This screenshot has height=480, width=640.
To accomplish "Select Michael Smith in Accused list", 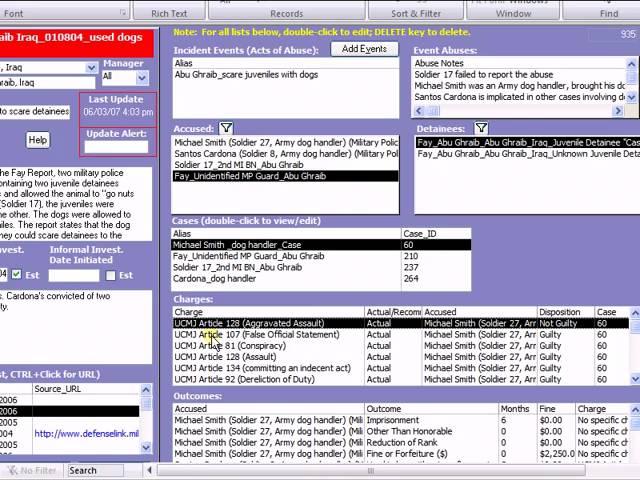I will point(285,142).
